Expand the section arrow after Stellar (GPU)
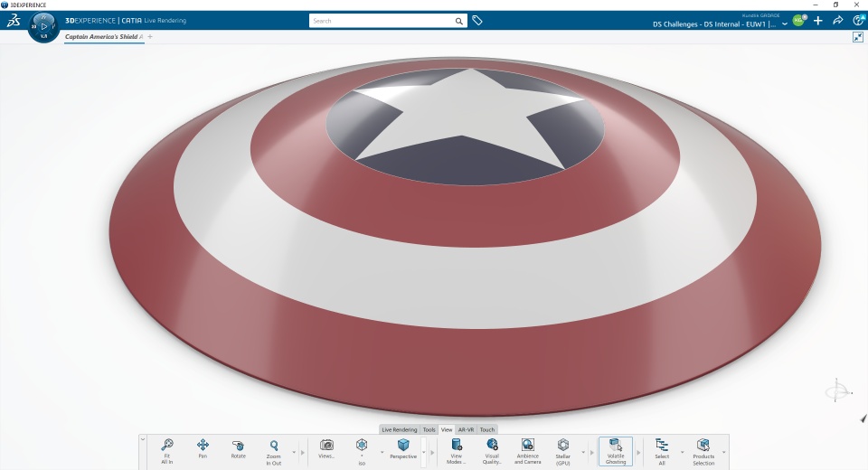 (590, 452)
